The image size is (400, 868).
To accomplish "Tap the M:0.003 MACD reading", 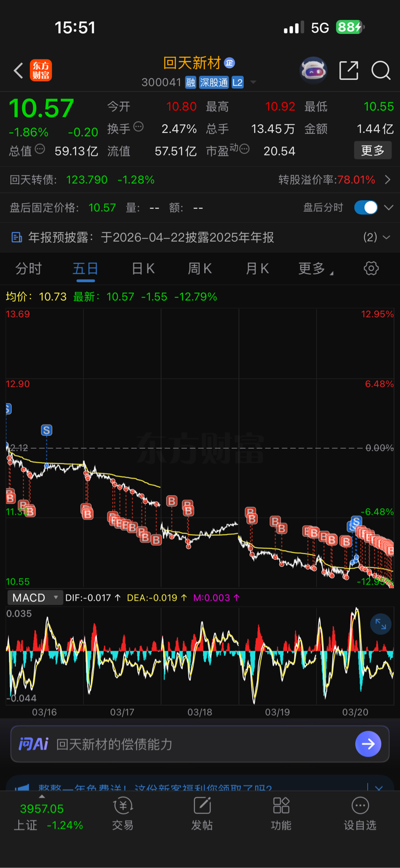I will (216, 597).
